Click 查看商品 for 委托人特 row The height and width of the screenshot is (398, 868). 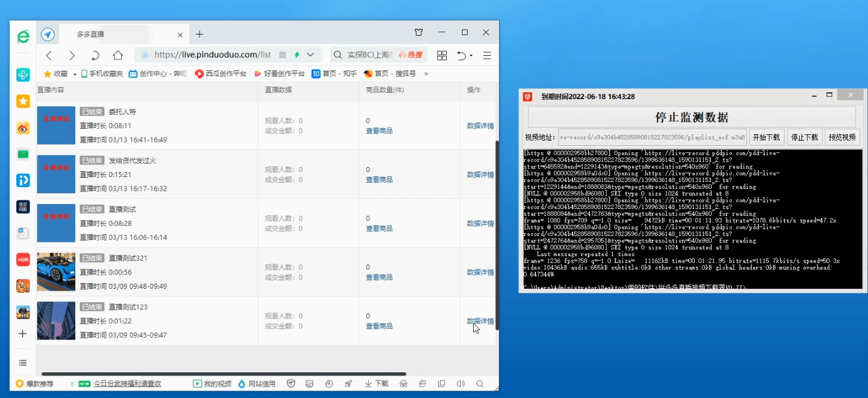click(379, 131)
